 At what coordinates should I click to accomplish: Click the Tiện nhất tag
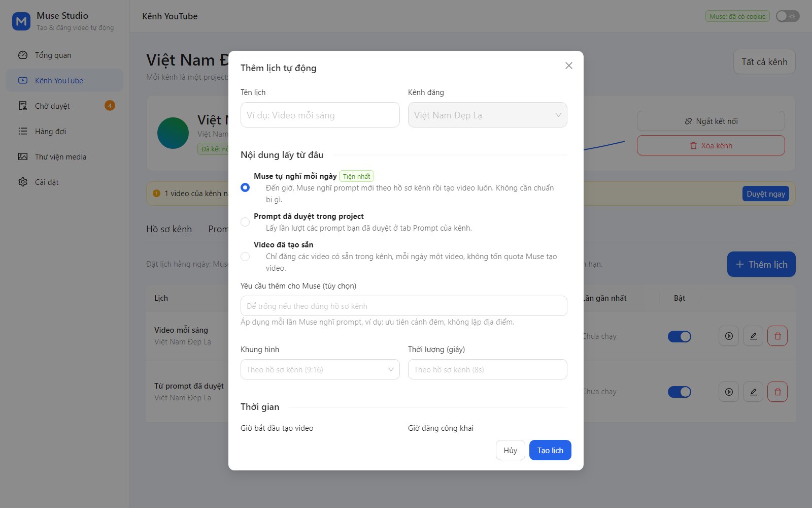(356, 176)
